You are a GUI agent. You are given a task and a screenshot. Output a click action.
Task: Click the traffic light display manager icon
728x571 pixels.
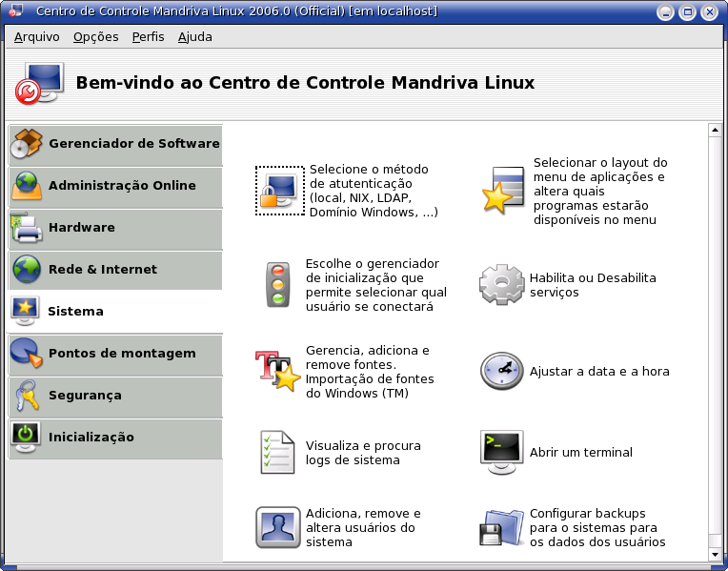pos(278,285)
